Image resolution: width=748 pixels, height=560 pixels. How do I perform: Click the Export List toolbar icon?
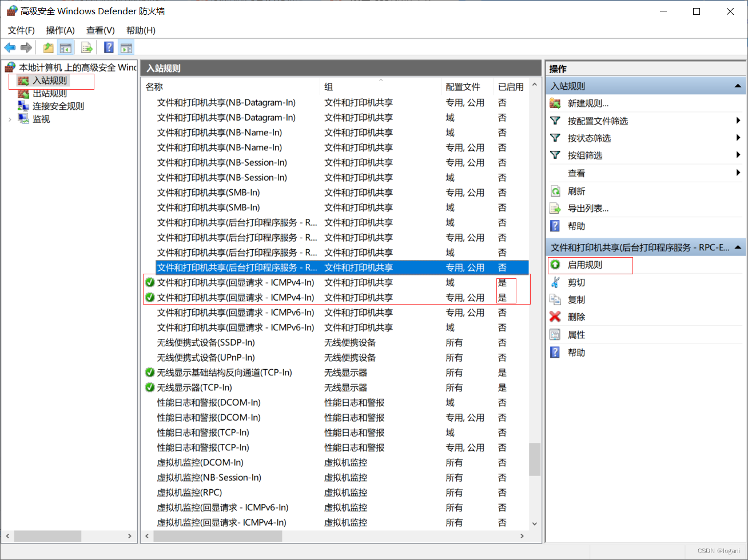click(x=86, y=48)
